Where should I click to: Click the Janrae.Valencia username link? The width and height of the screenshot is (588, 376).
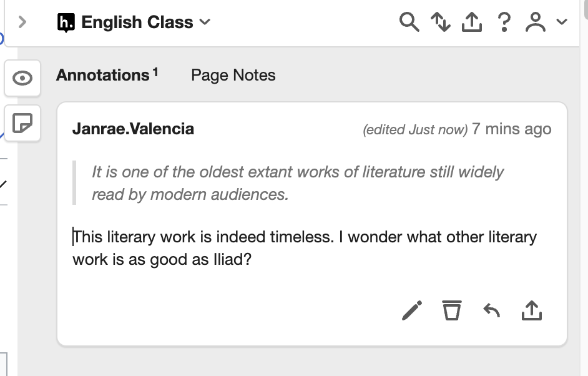(133, 129)
